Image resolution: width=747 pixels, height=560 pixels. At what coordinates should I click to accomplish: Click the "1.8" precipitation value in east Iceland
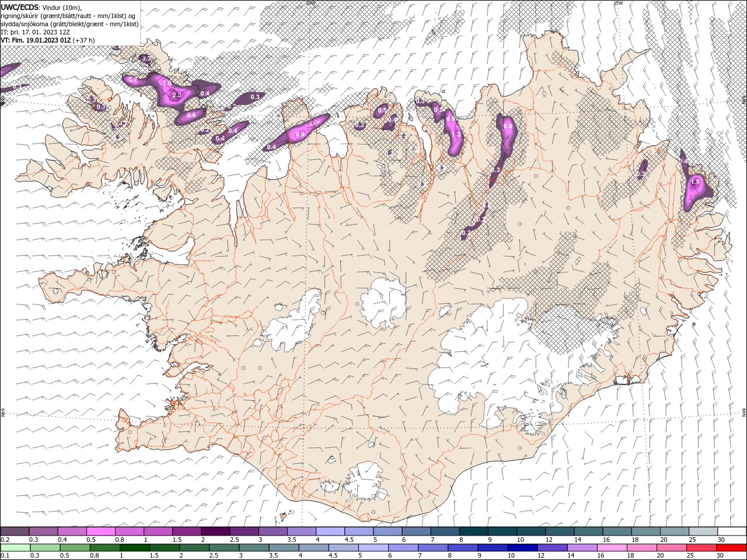point(695,182)
